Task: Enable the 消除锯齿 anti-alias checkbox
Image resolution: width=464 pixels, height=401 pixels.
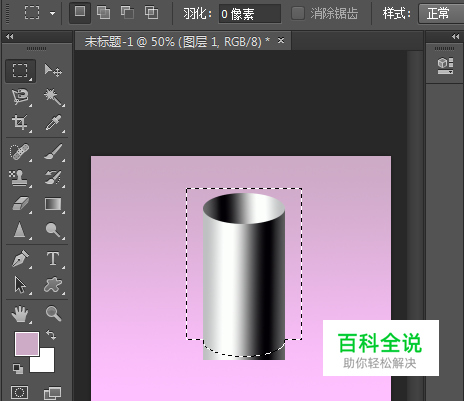Action: click(297, 14)
